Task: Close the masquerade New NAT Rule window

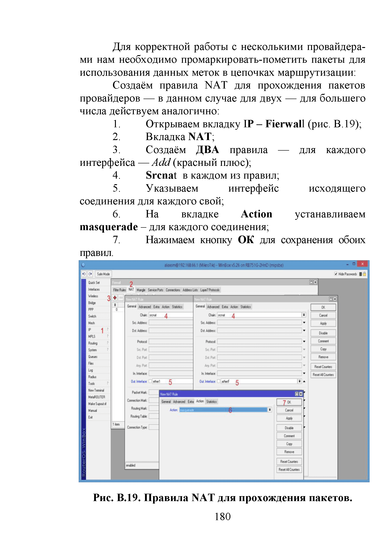Action: coord(301,394)
